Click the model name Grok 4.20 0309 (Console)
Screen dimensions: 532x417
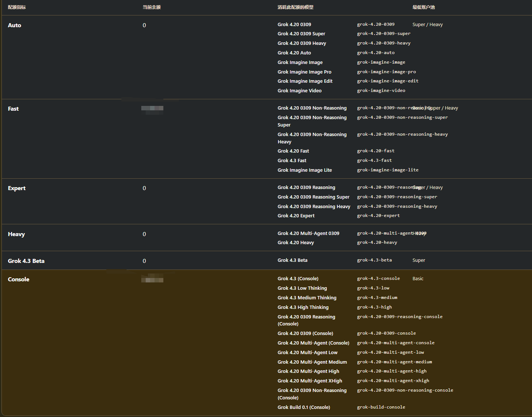coord(305,334)
